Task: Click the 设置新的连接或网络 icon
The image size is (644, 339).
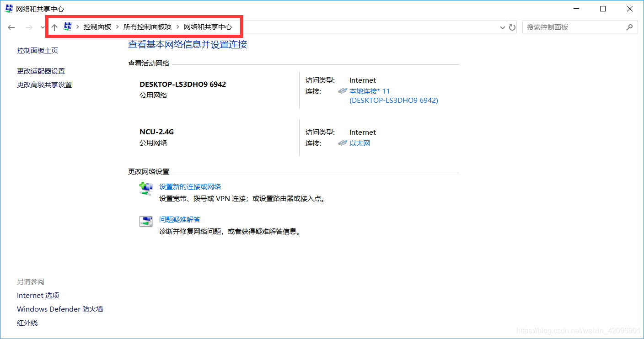Action: pyautogui.click(x=145, y=188)
